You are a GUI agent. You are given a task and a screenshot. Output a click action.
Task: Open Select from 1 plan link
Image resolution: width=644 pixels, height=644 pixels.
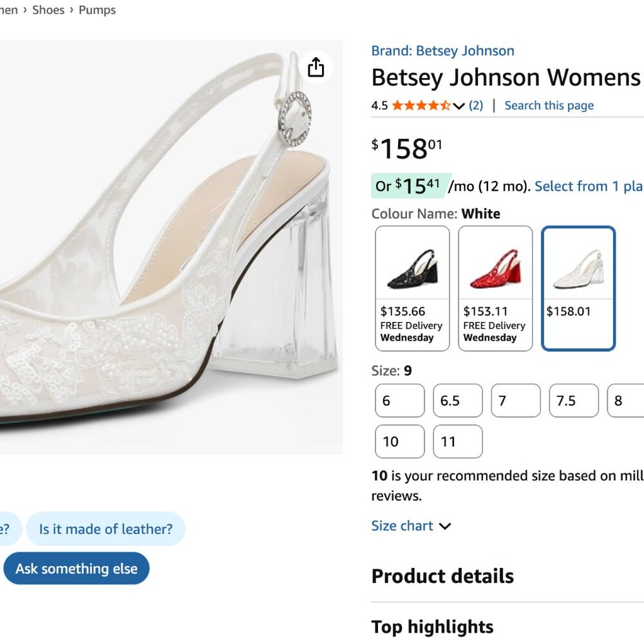[589, 186]
